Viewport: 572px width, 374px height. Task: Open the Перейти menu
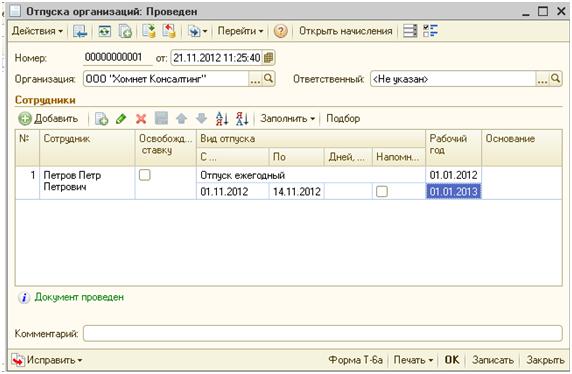coord(240,31)
